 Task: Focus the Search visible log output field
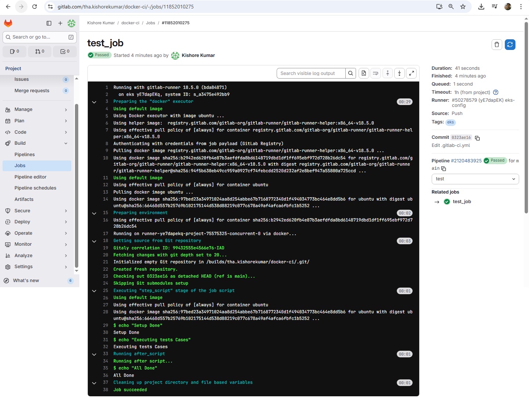coord(311,73)
